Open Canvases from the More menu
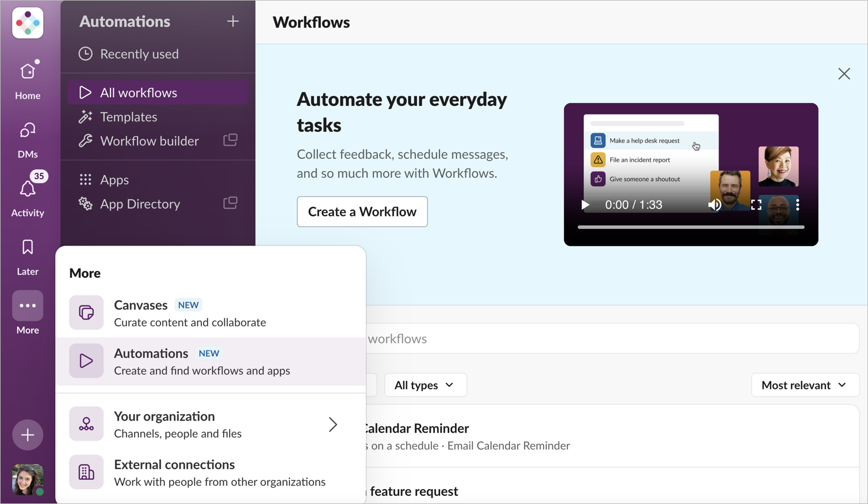The height and width of the screenshot is (504, 868). click(x=211, y=313)
